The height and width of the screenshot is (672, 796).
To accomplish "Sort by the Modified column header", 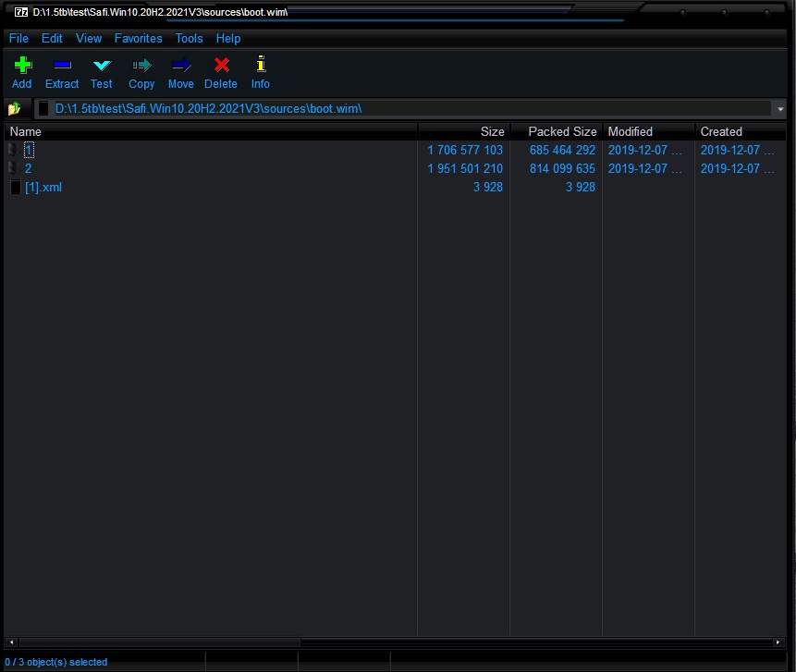I will coord(649,131).
